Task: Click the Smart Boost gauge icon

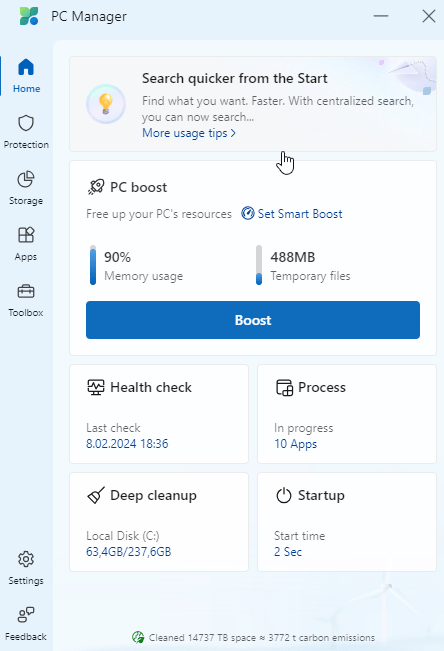Action: 248,213
